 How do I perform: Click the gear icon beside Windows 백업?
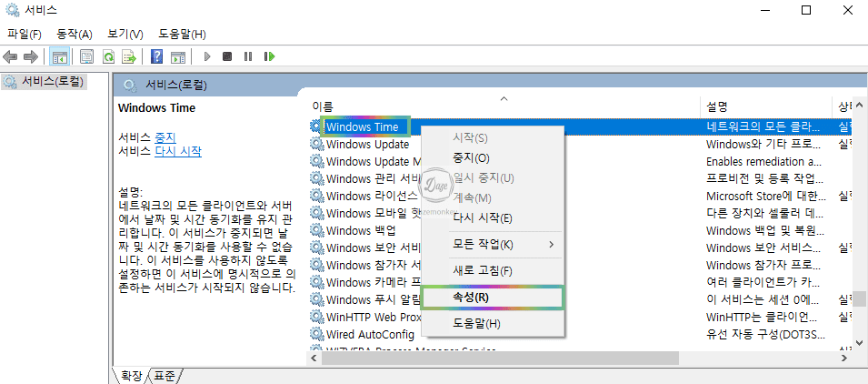pos(316,230)
